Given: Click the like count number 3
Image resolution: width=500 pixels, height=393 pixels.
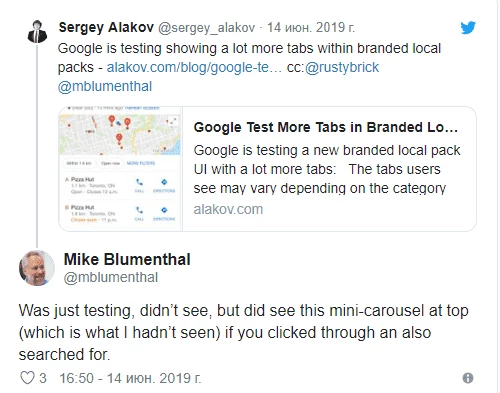Looking at the screenshot, I should pos(43,378).
